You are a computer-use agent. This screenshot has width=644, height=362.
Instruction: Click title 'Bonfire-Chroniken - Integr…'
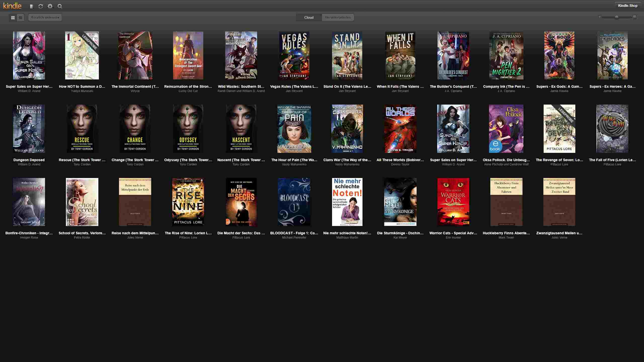pyautogui.click(x=29, y=233)
